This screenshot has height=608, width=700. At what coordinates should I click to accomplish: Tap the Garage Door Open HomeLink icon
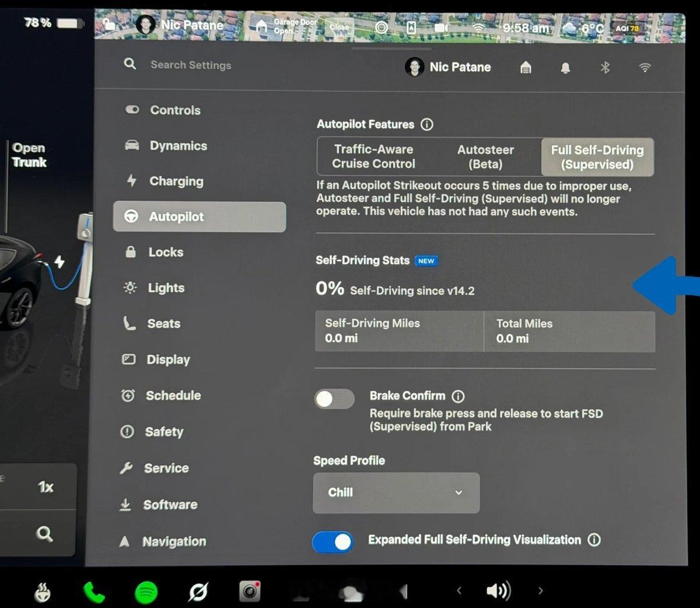[x=262, y=26]
